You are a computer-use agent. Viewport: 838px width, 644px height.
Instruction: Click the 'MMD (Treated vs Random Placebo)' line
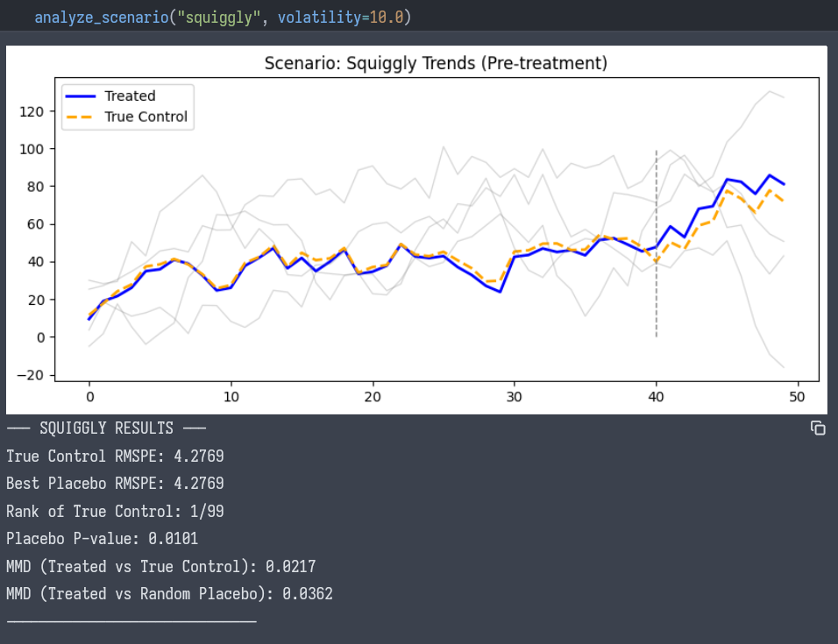[169, 594]
